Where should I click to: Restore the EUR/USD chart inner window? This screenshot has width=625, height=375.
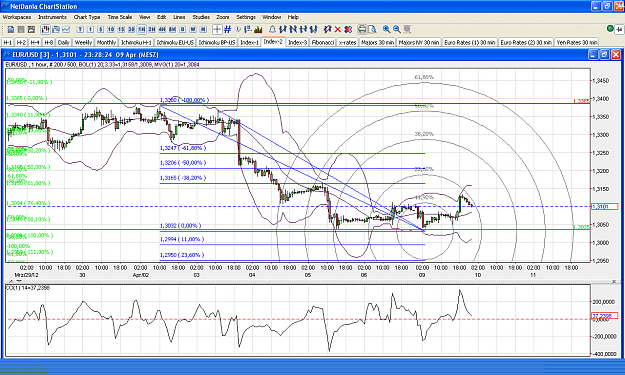(x=604, y=55)
